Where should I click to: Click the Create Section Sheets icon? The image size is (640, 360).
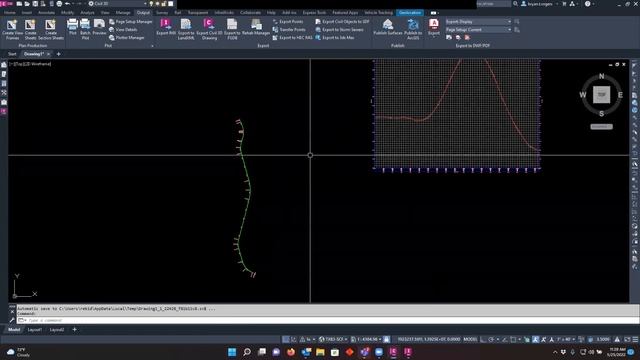pos(51,29)
